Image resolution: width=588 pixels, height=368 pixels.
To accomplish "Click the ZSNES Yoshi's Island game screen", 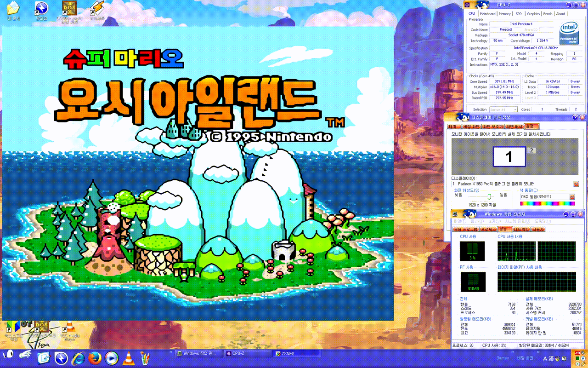I will pyautogui.click(x=198, y=173).
